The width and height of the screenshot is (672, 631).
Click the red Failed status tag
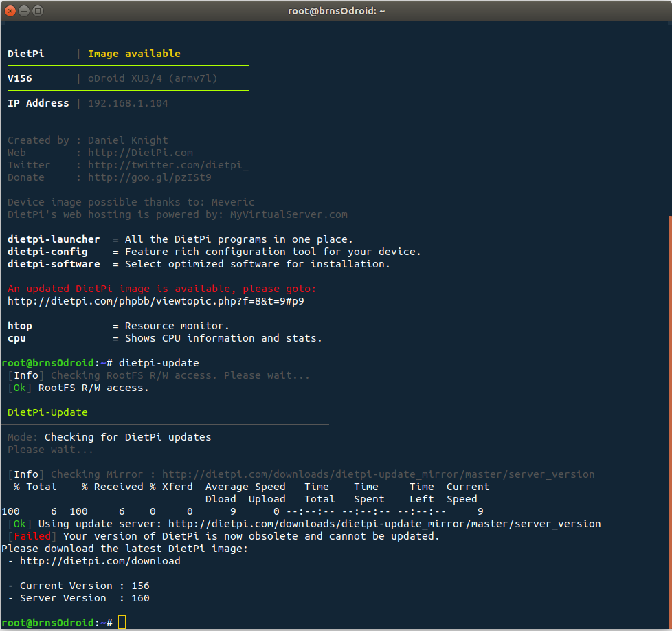click(32, 536)
